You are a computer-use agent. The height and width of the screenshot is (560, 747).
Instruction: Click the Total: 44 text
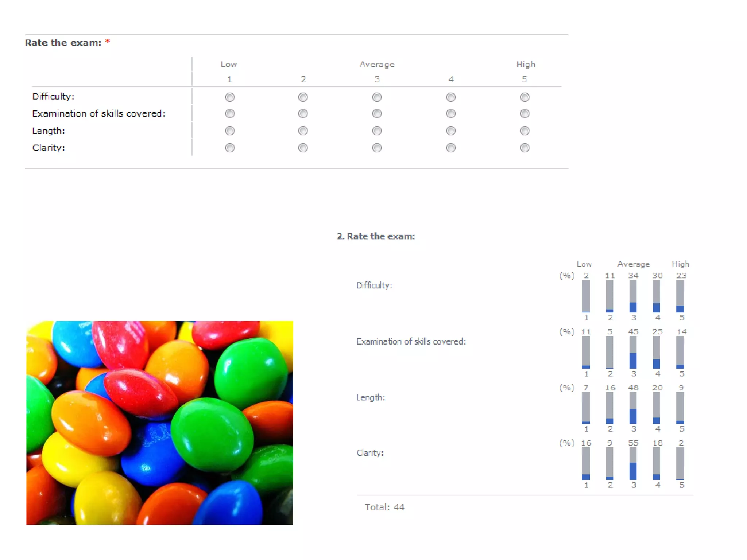(384, 507)
